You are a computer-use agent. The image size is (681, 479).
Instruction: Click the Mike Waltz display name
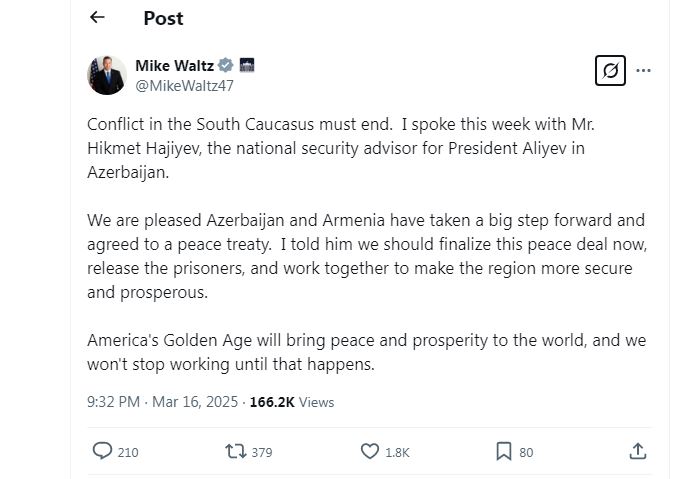[x=174, y=66]
